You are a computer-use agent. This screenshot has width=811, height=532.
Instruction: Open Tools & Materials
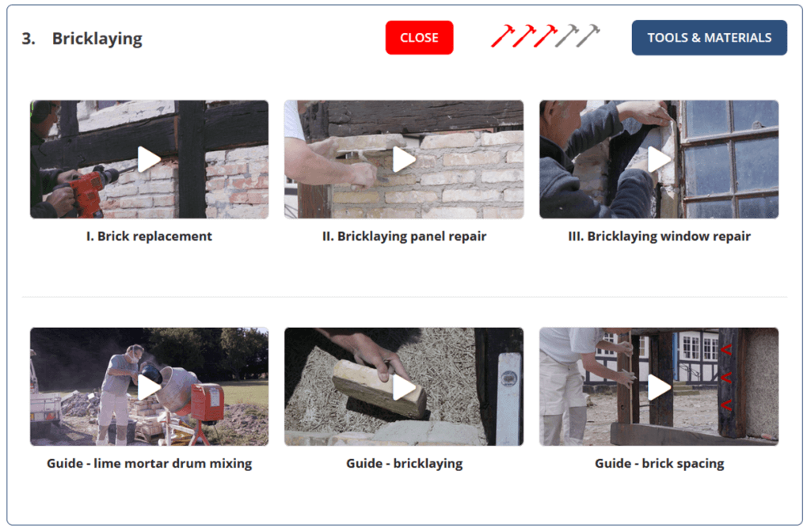click(x=709, y=38)
